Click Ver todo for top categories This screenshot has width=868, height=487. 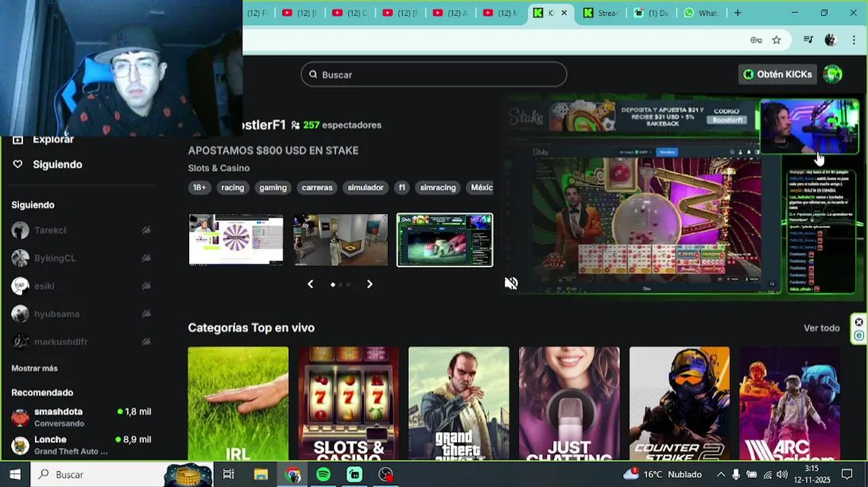(x=821, y=328)
